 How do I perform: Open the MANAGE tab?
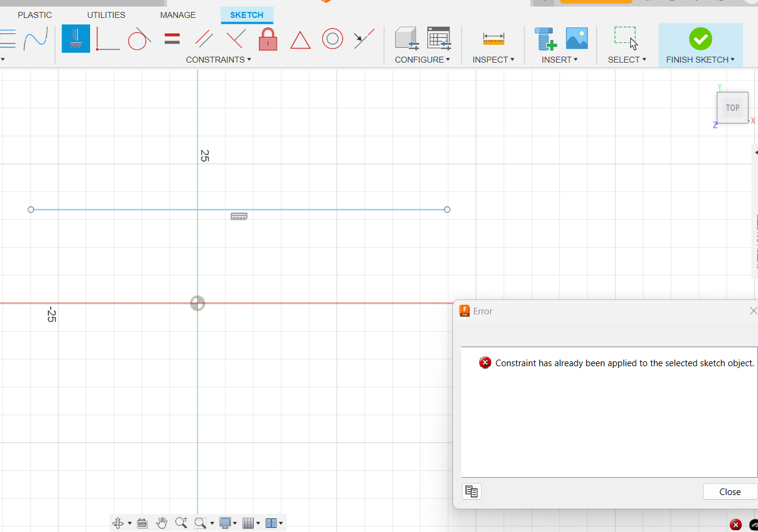click(178, 15)
